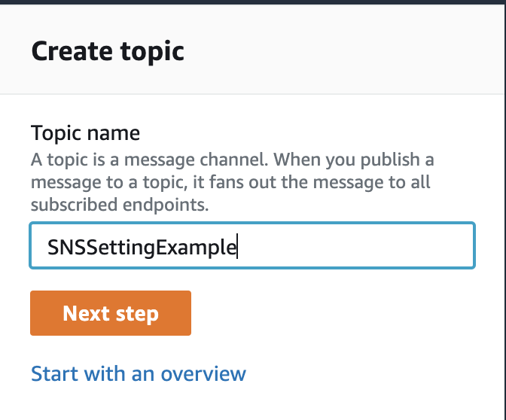Screen dimensions: 506x420
Task: Click the Create topic heading
Action: pos(108,51)
